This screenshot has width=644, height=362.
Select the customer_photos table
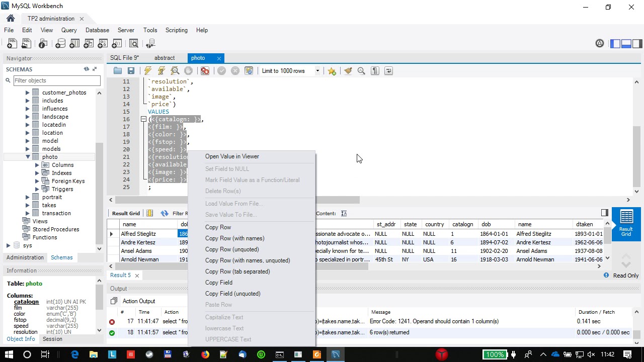coord(64,93)
